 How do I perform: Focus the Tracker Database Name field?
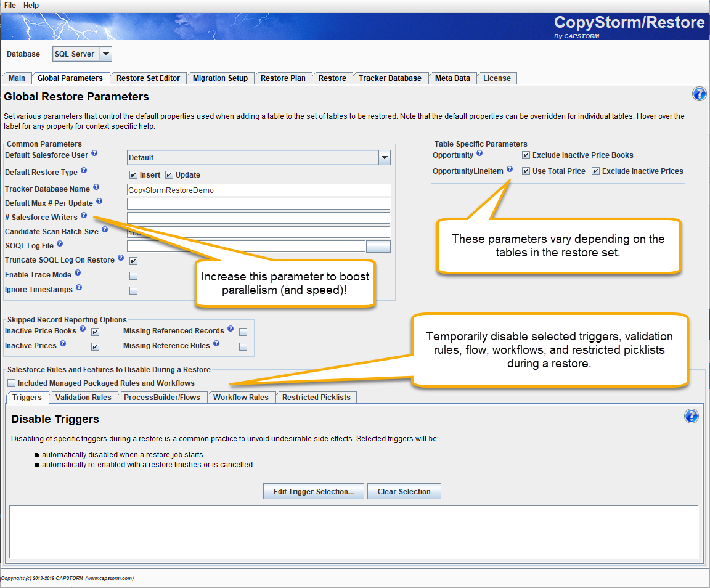(x=259, y=190)
